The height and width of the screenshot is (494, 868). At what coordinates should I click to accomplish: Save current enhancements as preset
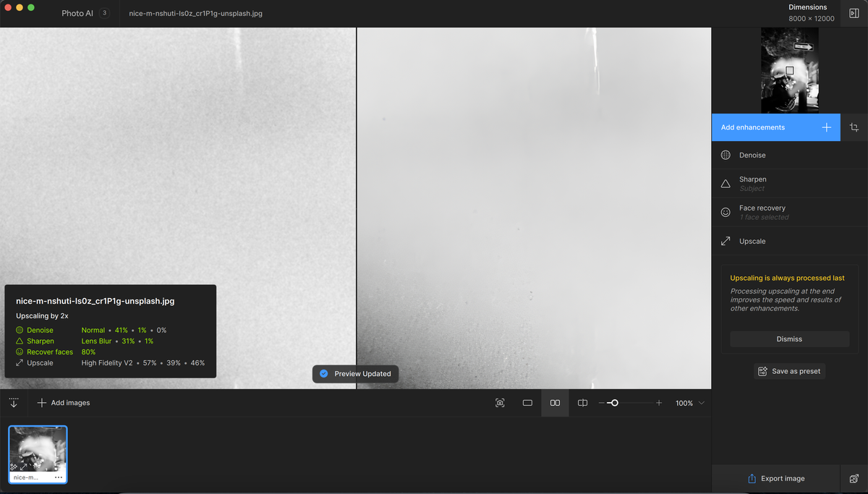tap(789, 371)
